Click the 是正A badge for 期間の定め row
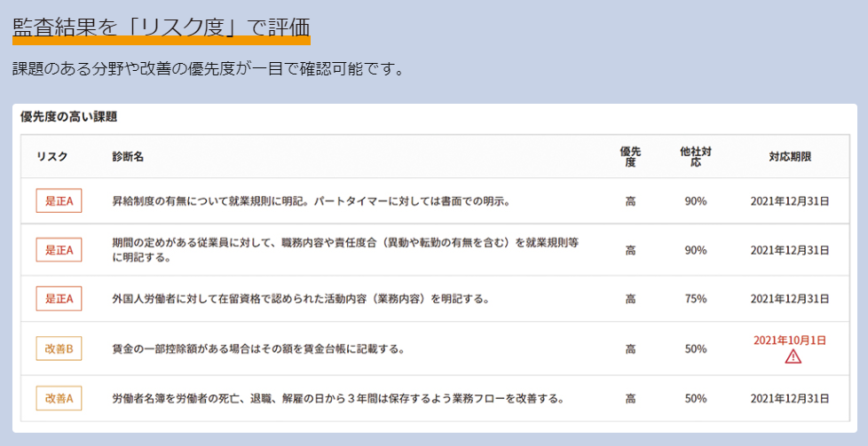The height and width of the screenshot is (446, 868). (x=59, y=249)
